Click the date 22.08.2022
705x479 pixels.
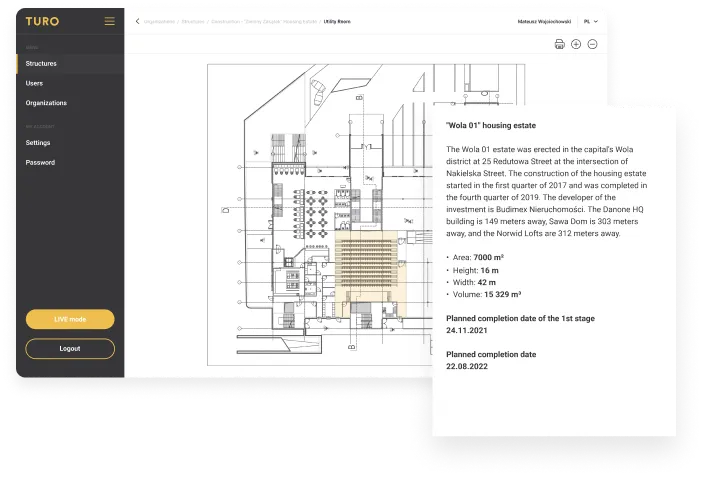(467, 366)
